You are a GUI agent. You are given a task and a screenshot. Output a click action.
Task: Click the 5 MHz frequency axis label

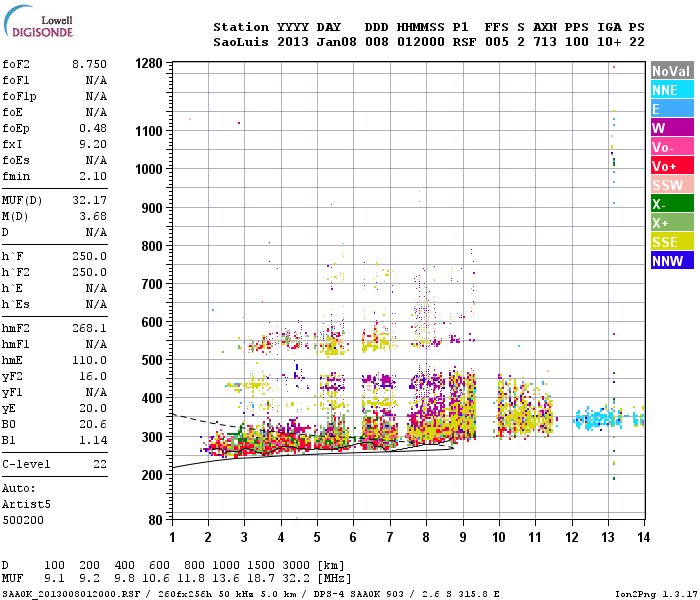317,537
